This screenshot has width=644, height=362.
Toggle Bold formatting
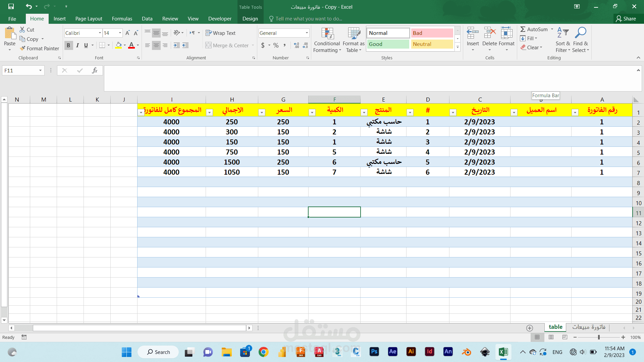pyautogui.click(x=68, y=45)
